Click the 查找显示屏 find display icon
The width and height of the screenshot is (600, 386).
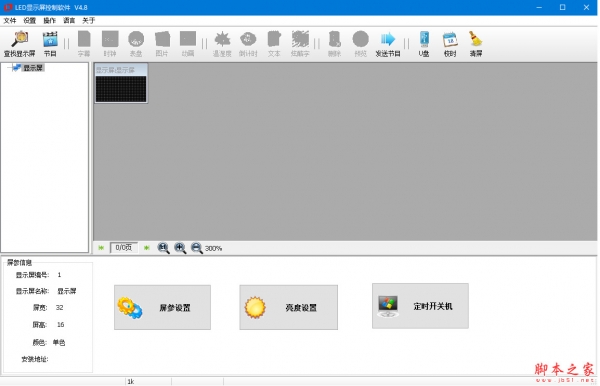(20, 44)
